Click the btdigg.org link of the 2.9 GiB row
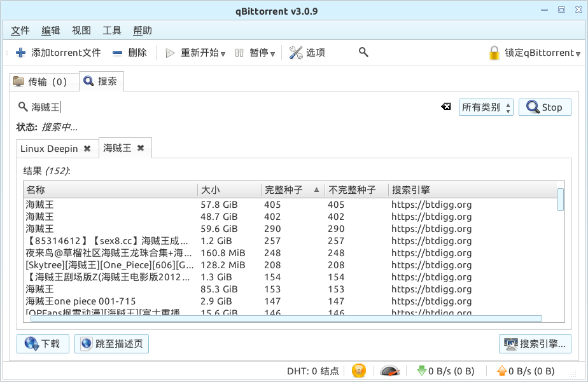The width and height of the screenshot is (588, 382). pos(431,301)
